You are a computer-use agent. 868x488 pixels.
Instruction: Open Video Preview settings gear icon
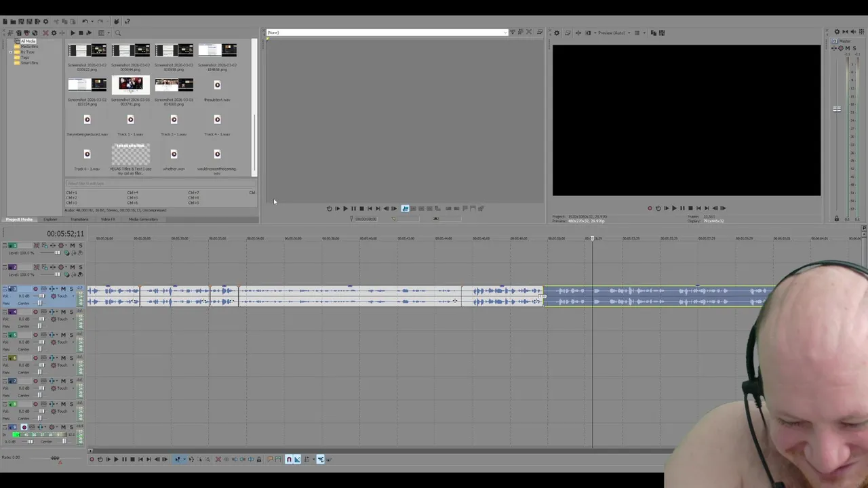(557, 33)
